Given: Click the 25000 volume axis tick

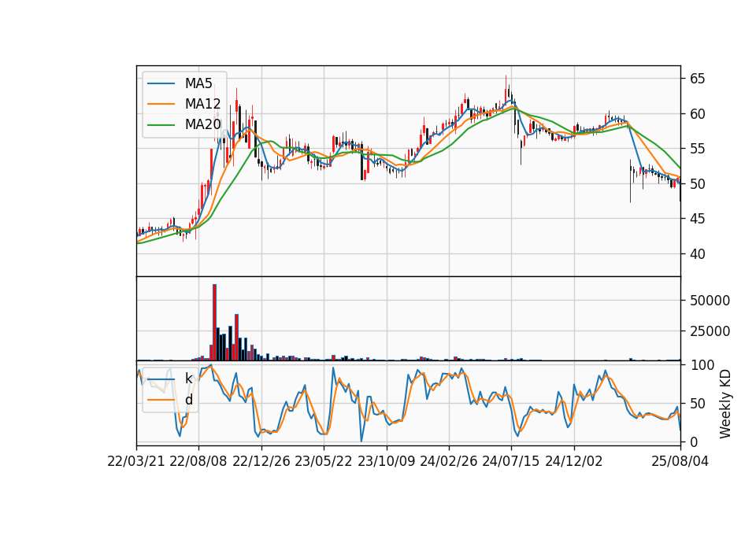Looking at the screenshot, I should point(710,331).
